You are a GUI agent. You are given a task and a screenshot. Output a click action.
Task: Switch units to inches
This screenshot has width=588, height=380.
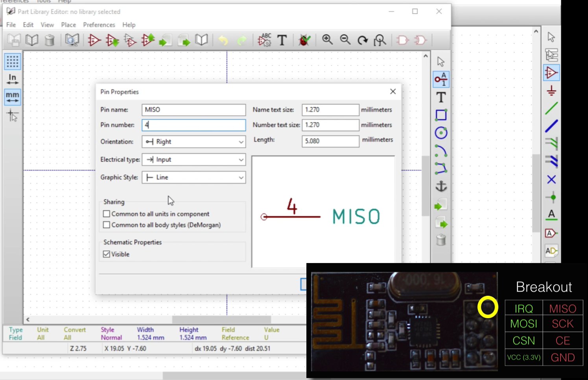pos(13,79)
